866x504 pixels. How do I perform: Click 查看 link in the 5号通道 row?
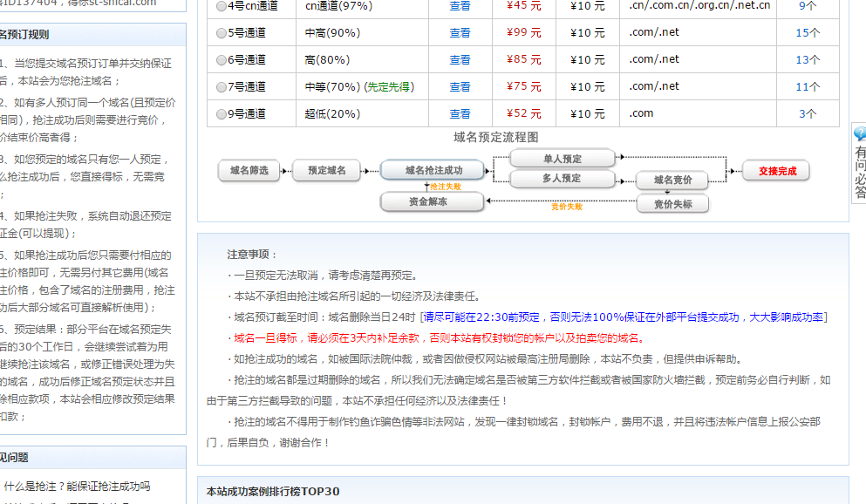pos(460,33)
